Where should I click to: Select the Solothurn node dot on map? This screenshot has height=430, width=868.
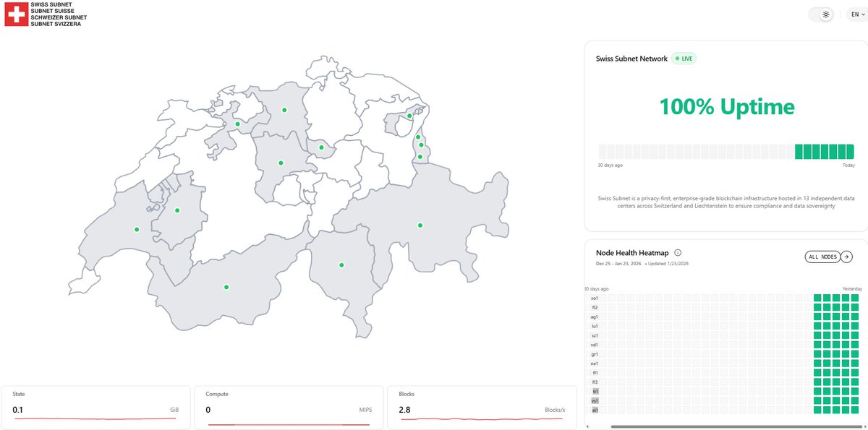237,124
